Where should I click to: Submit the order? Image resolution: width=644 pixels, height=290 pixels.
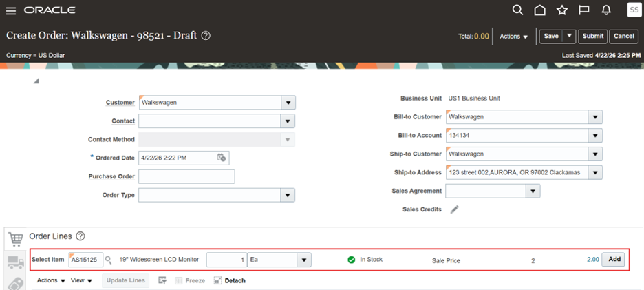point(593,36)
